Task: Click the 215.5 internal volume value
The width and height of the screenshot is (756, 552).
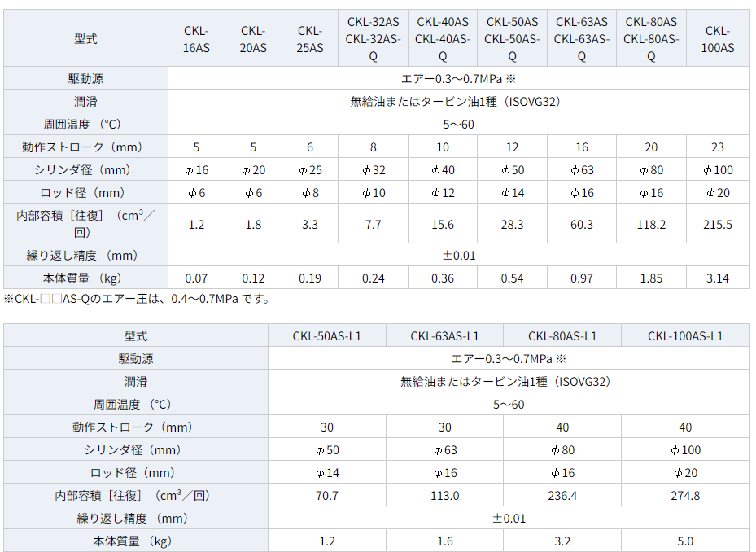Action: (x=718, y=225)
